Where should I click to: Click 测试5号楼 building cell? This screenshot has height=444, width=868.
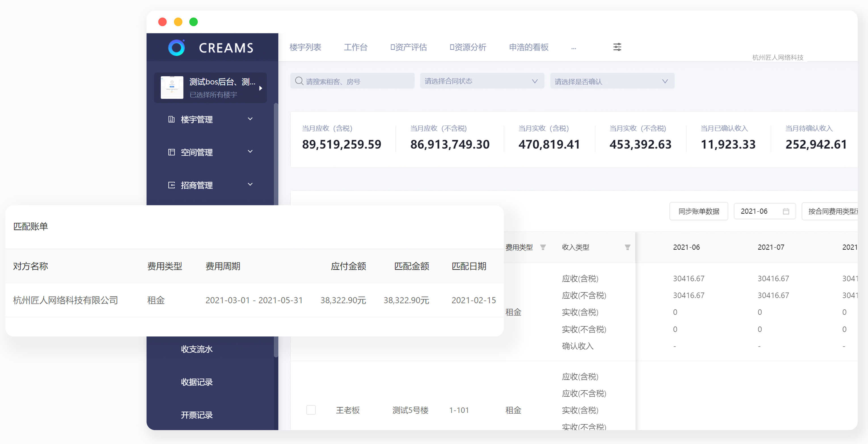(410, 410)
